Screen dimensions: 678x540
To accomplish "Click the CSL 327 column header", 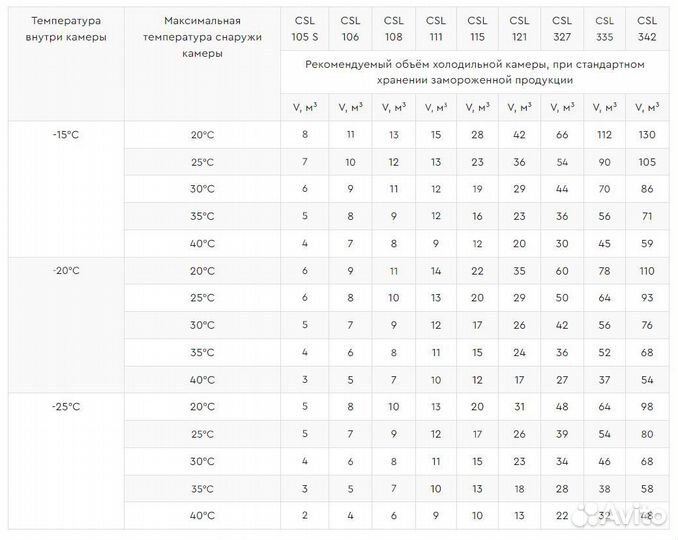I will [562, 27].
